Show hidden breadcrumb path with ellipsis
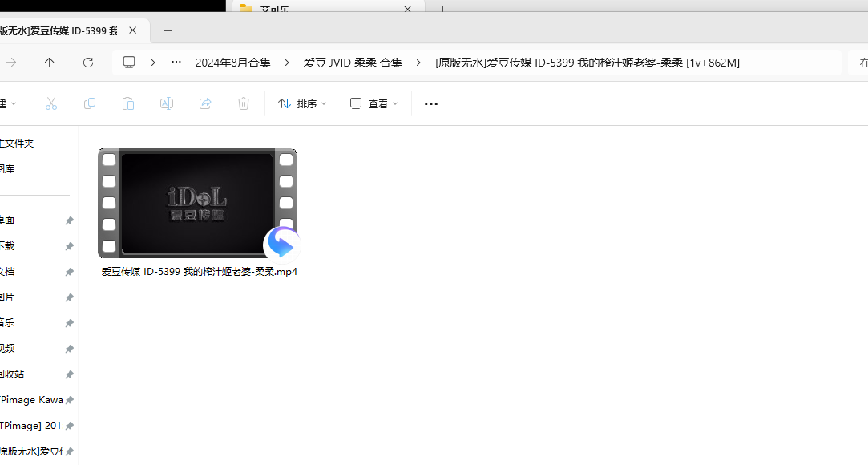Image resolution: width=868 pixels, height=465 pixels. [x=176, y=62]
